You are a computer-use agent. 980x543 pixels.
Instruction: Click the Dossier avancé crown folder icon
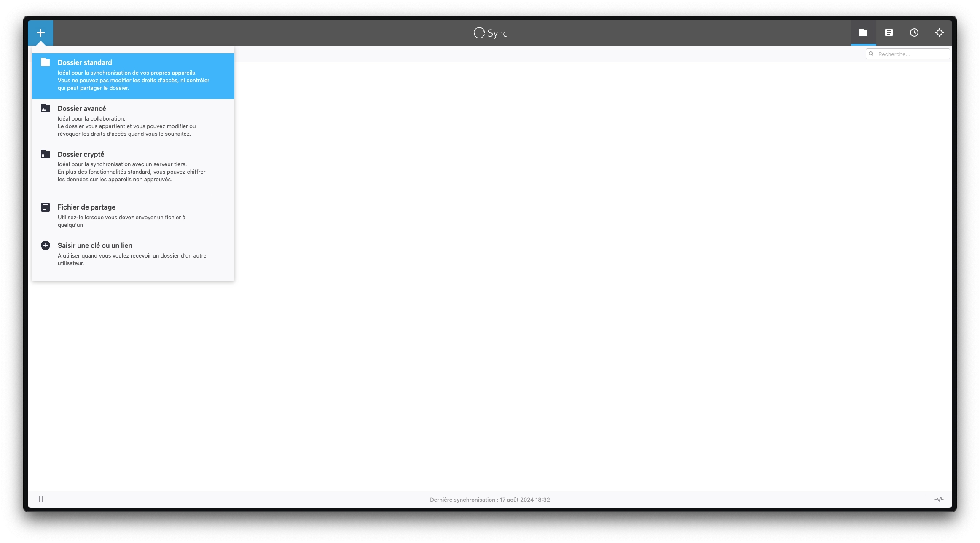(x=45, y=108)
